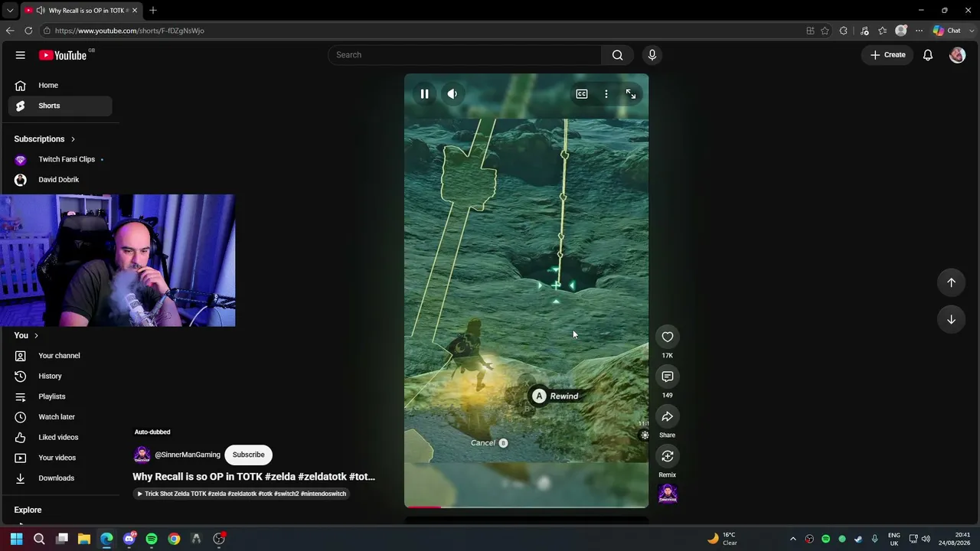The height and width of the screenshot is (551, 980).
Task: Open Google Chrome from the taskbar
Action: (175, 539)
